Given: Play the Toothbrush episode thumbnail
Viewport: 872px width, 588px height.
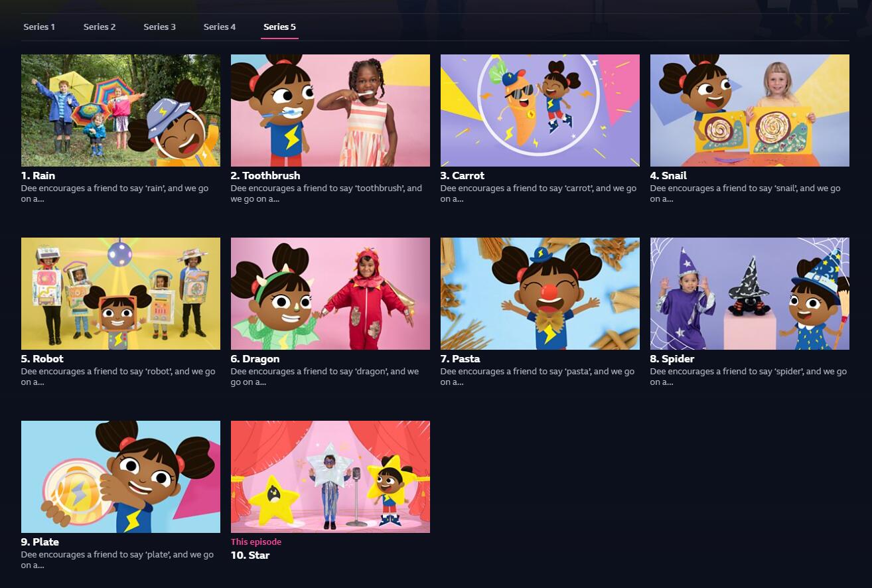Looking at the screenshot, I should click(330, 110).
